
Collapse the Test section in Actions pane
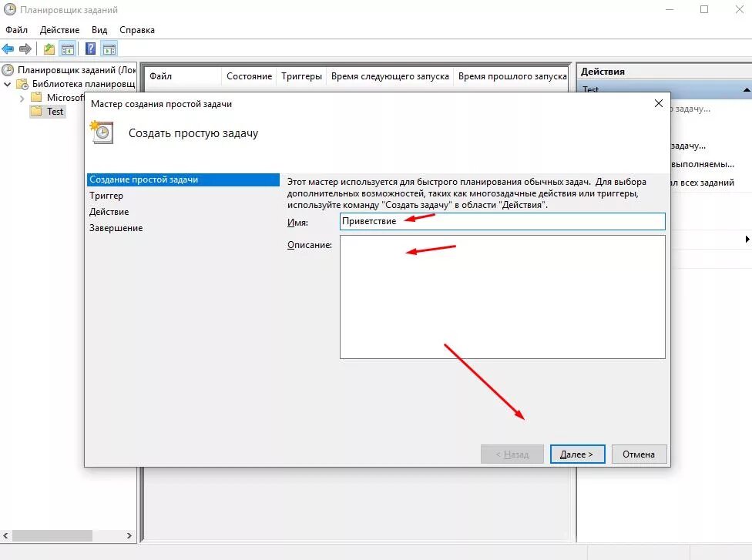(x=747, y=89)
